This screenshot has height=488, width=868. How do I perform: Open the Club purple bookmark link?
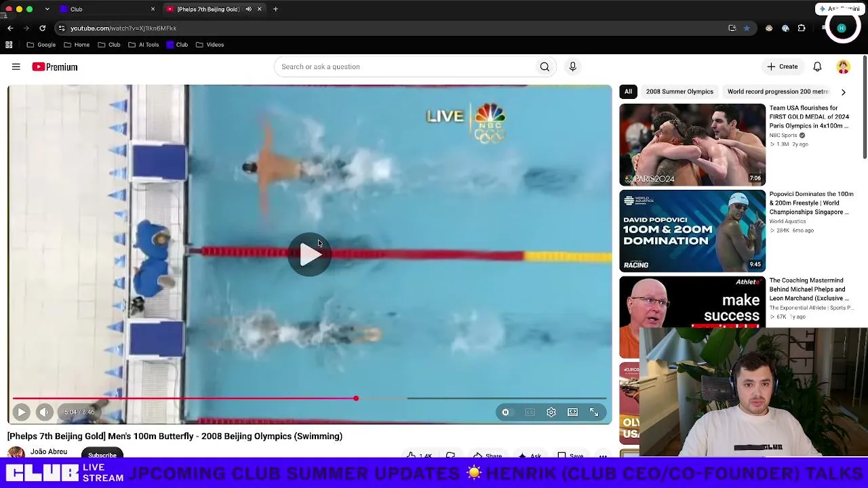click(177, 45)
